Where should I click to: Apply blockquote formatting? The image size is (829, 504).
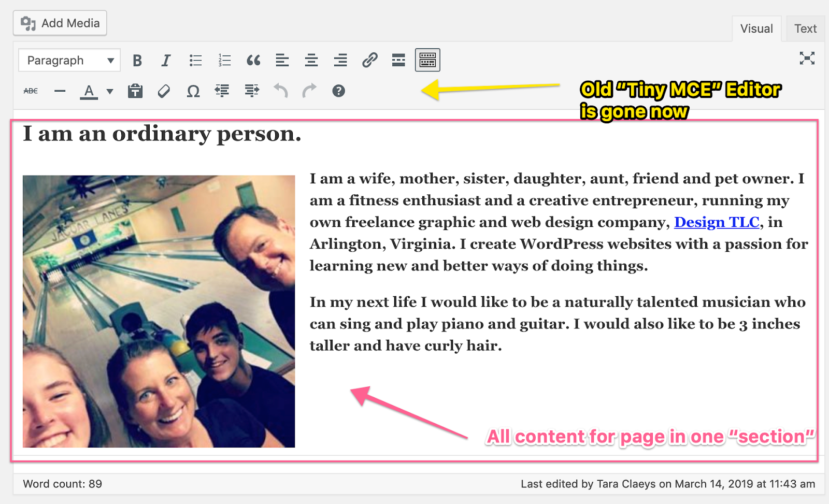[253, 61]
